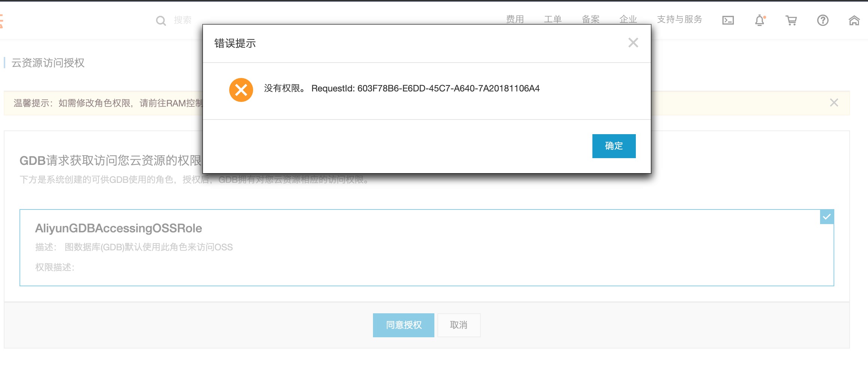The width and height of the screenshot is (868, 368).
Task: Click the 错误提示 dialog title
Action: coord(235,43)
